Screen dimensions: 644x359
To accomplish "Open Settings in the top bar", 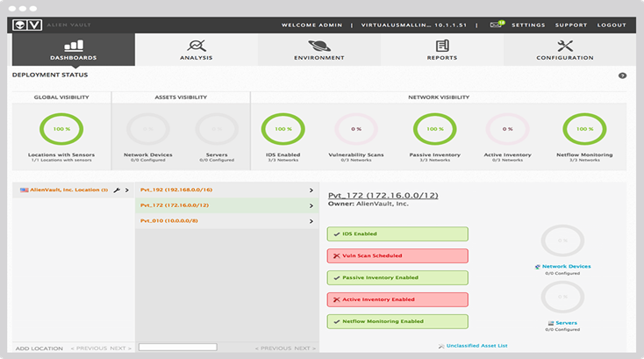I will pos(528,25).
